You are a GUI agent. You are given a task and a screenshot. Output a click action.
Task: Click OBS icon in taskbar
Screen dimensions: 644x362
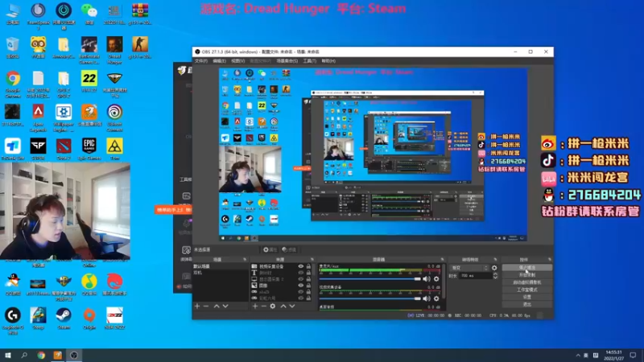click(x=74, y=355)
